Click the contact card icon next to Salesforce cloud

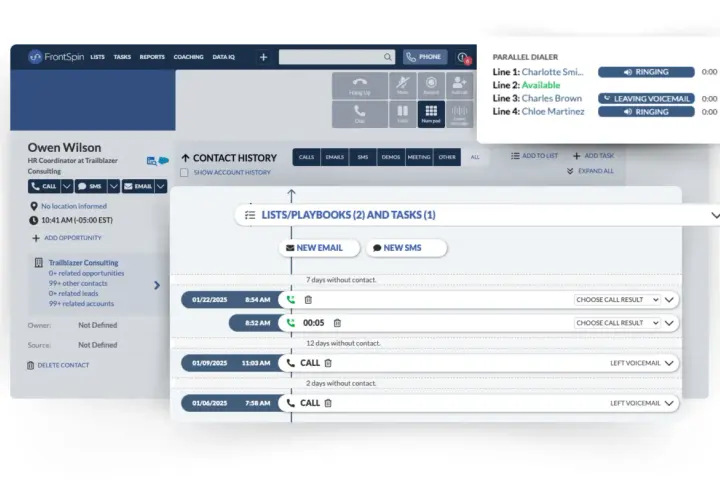pos(152,161)
